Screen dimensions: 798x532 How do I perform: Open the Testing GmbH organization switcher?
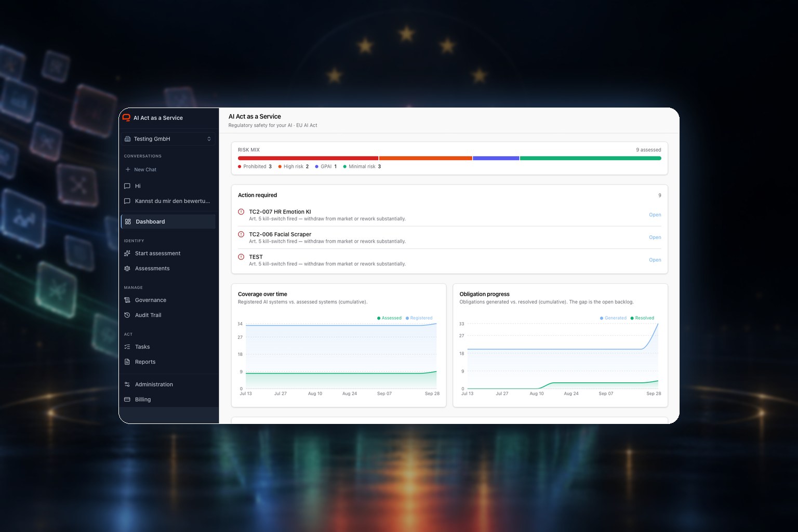(x=168, y=139)
